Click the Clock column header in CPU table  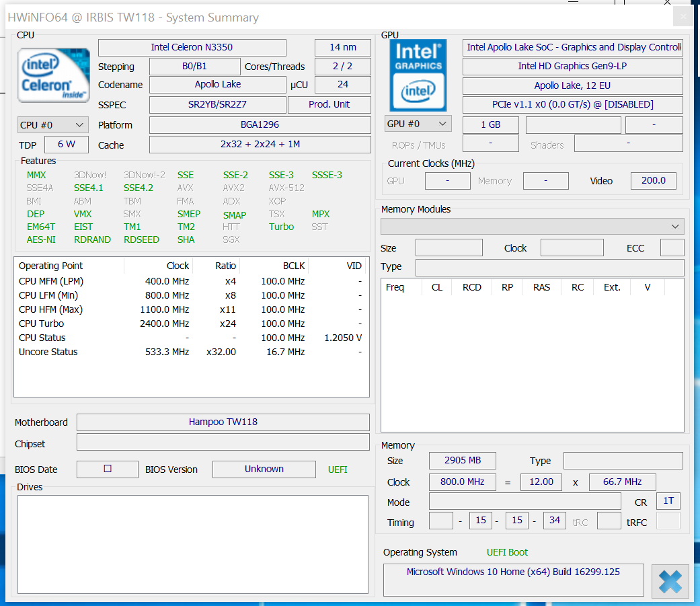click(x=159, y=266)
